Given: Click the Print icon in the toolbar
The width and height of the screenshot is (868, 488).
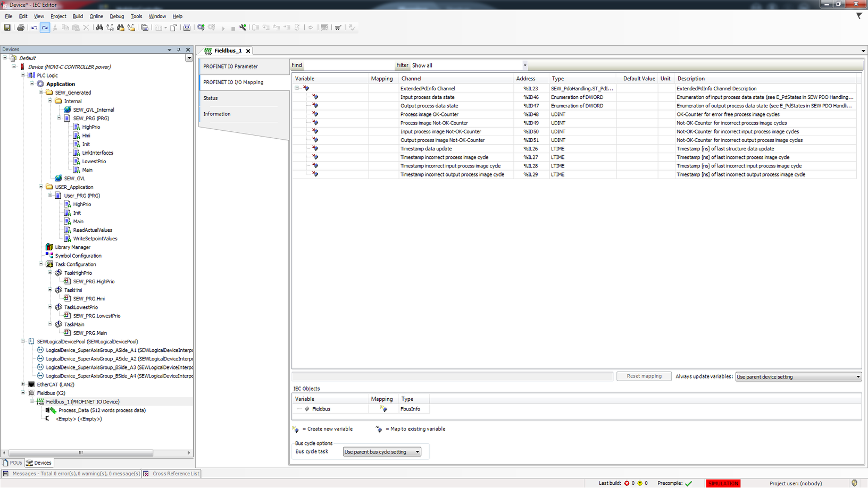Looking at the screenshot, I should coord(21,28).
